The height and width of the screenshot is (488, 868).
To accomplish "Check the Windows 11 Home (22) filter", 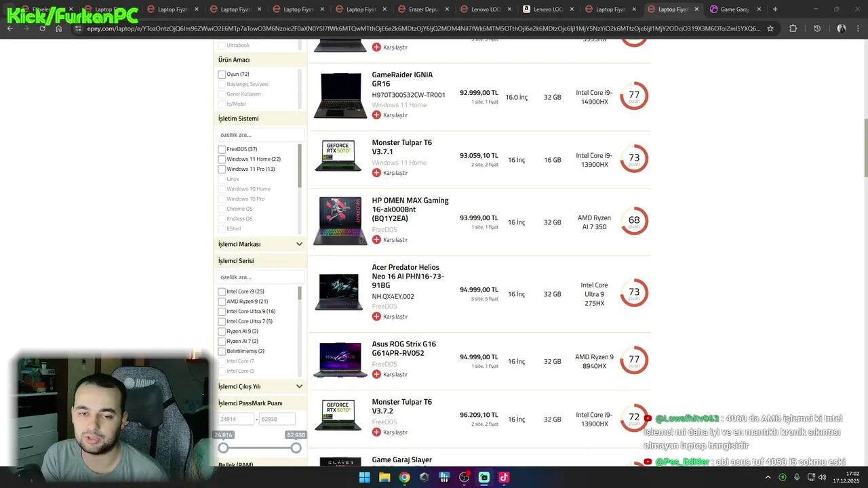I will (x=222, y=159).
